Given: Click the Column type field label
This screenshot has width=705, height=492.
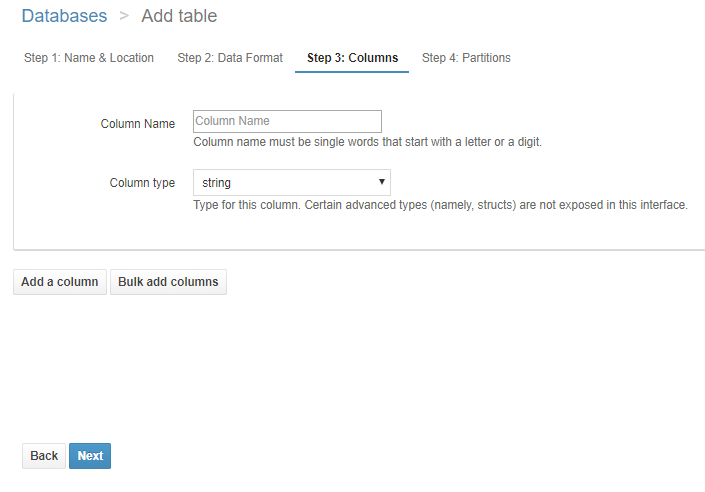Looking at the screenshot, I should [142, 183].
